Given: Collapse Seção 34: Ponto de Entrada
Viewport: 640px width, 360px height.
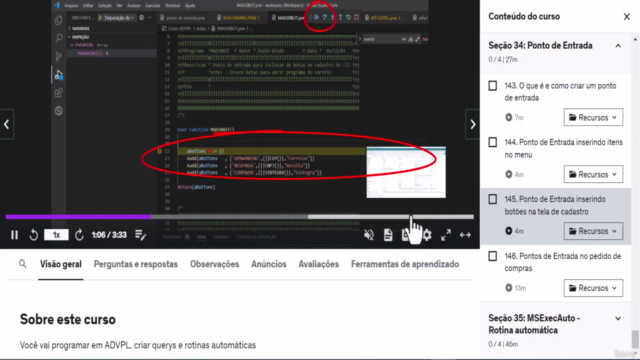Looking at the screenshot, I should [618, 46].
